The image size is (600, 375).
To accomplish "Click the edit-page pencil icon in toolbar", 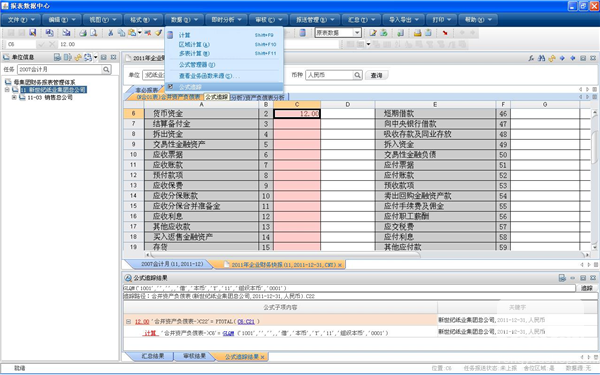I will pyautogui.click(x=373, y=33).
